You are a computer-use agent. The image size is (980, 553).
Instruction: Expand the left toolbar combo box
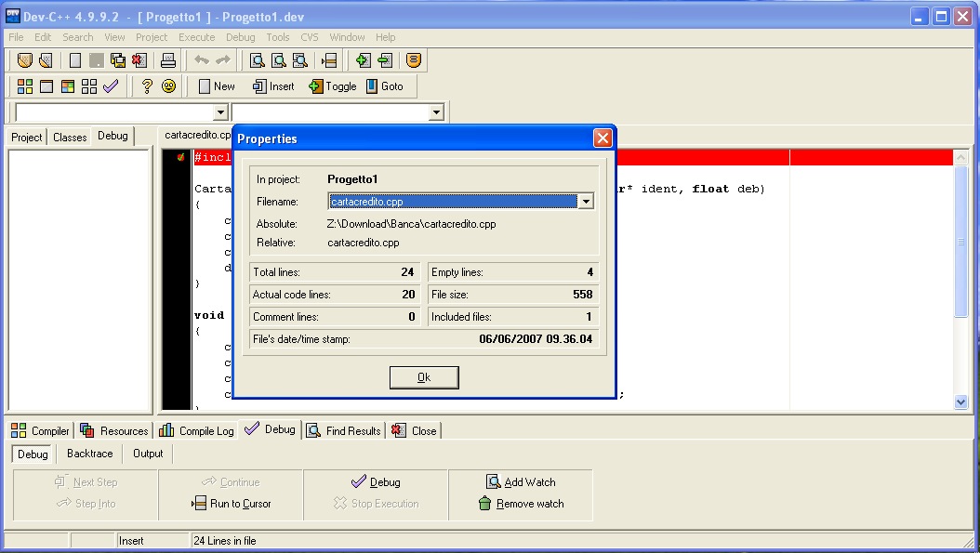(220, 112)
